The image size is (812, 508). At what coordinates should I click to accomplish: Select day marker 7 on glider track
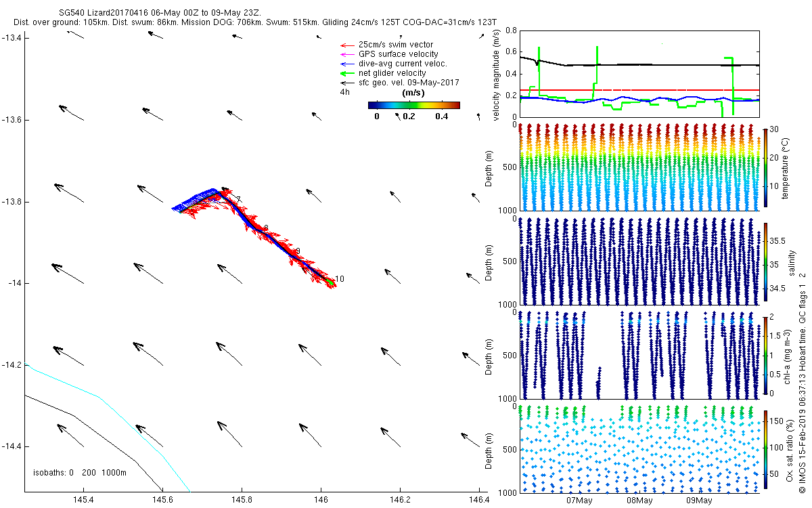[238, 200]
